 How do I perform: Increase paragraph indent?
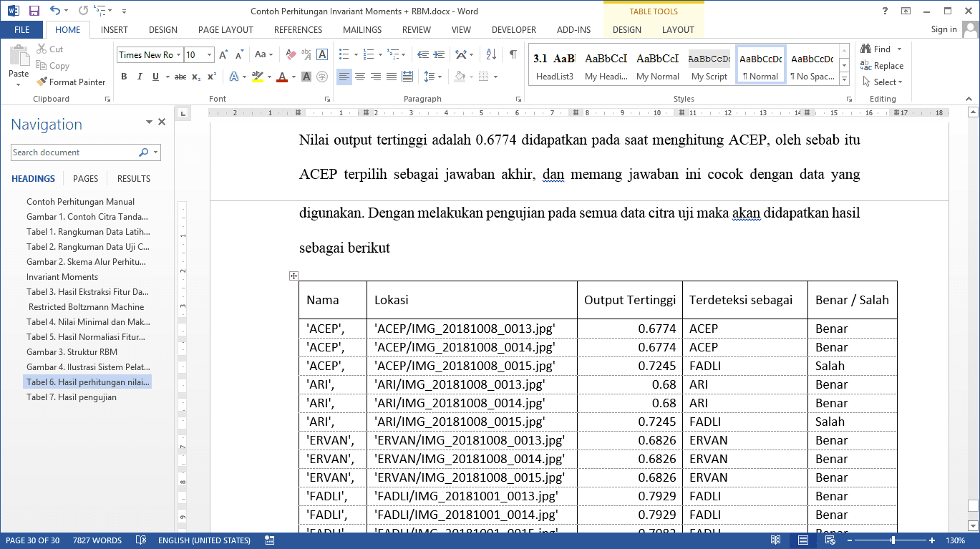(439, 54)
